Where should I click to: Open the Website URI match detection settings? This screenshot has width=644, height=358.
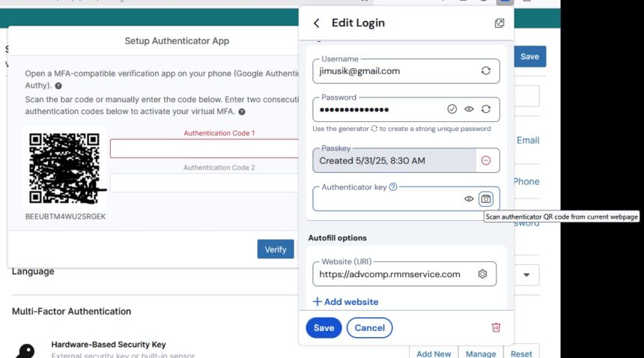(482, 274)
